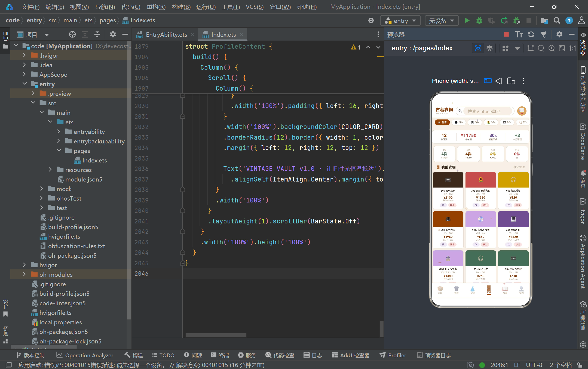This screenshot has height=369, width=588.
Task: Open previewer font size Tt icon
Action: 519,34
